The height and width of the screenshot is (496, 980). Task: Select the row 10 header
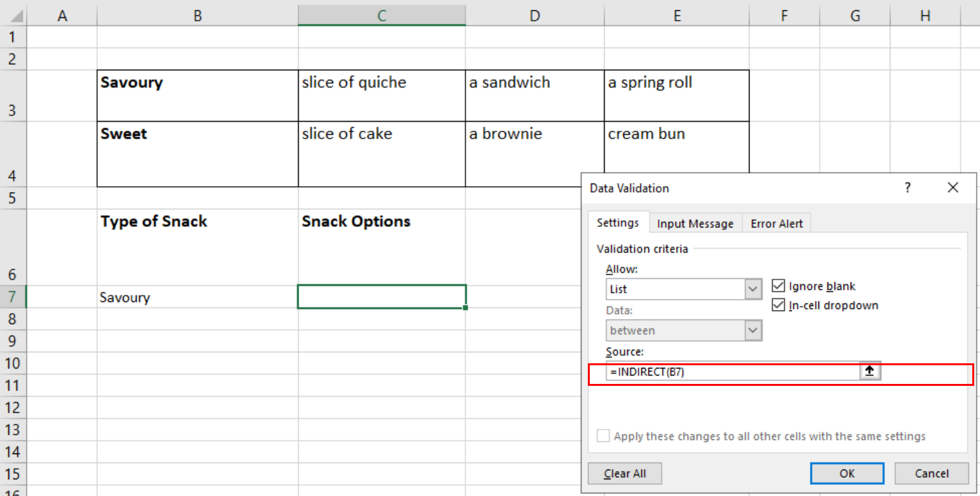pyautogui.click(x=13, y=363)
